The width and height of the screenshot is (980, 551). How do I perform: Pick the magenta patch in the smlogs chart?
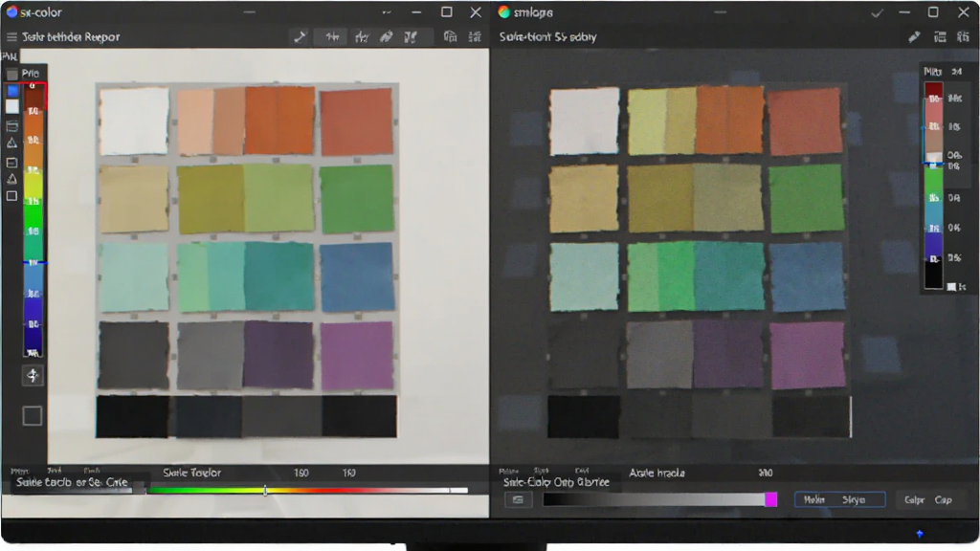click(808, 356)
